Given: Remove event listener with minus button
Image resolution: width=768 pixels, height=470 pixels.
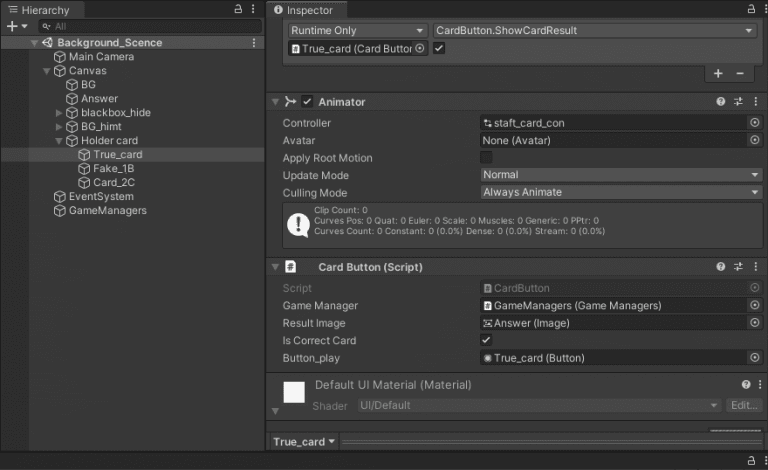Looking at the screenshot, I should point(740,73).
